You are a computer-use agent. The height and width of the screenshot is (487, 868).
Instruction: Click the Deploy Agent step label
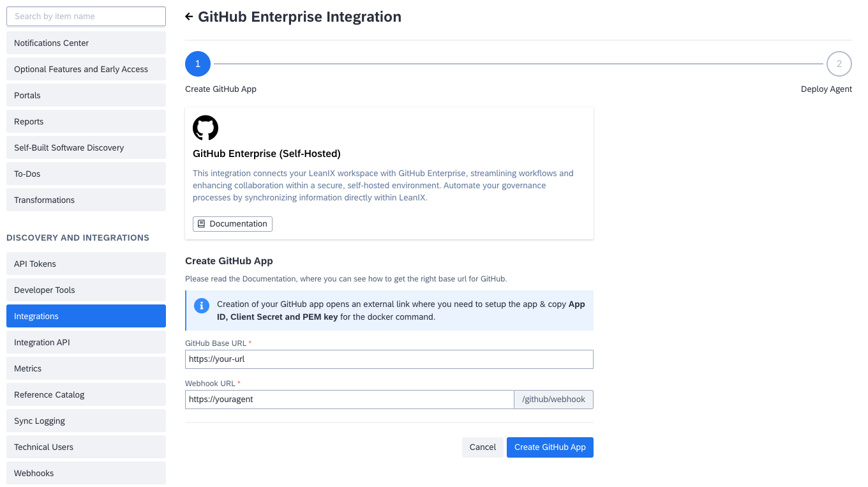827,89
